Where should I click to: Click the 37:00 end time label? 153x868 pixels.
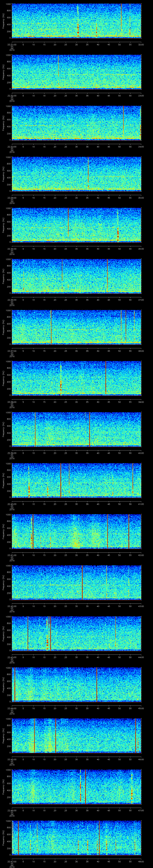click(141, 300)
